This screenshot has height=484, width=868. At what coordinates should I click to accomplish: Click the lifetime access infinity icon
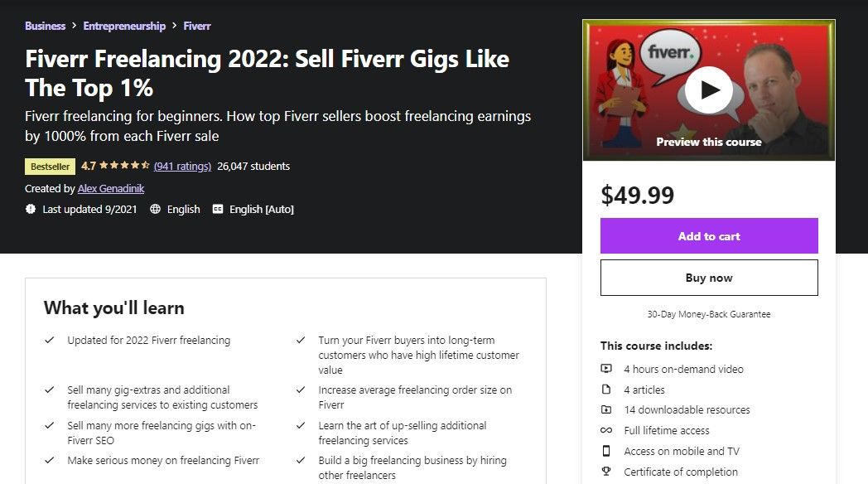point(606,431)
